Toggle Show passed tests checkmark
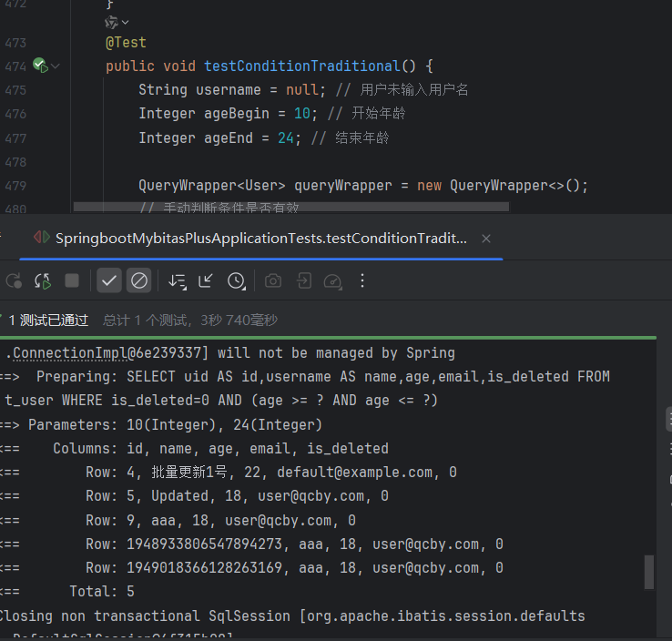The height and width of the screenshot is (641, 672). (109, 280)
